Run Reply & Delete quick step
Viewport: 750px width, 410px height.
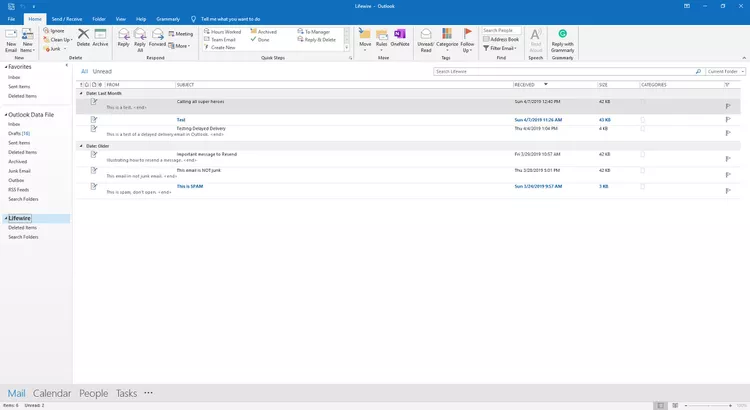[x=317, y=40]
